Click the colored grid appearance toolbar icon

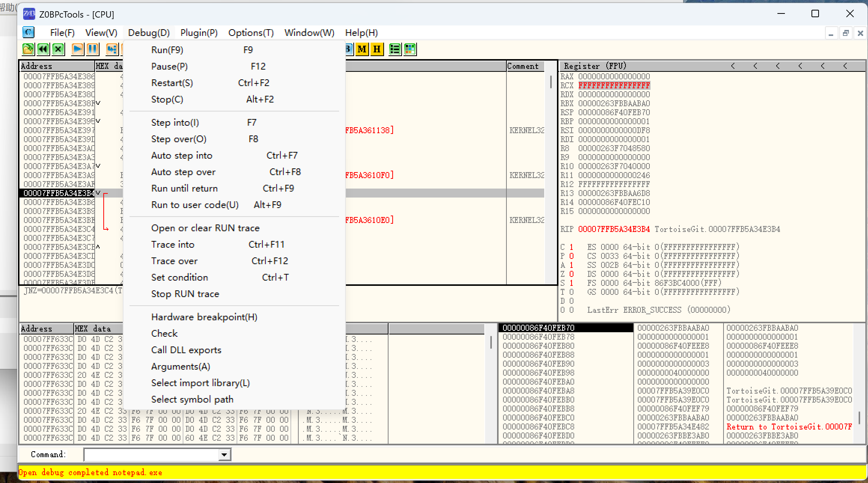click(410, 49)
